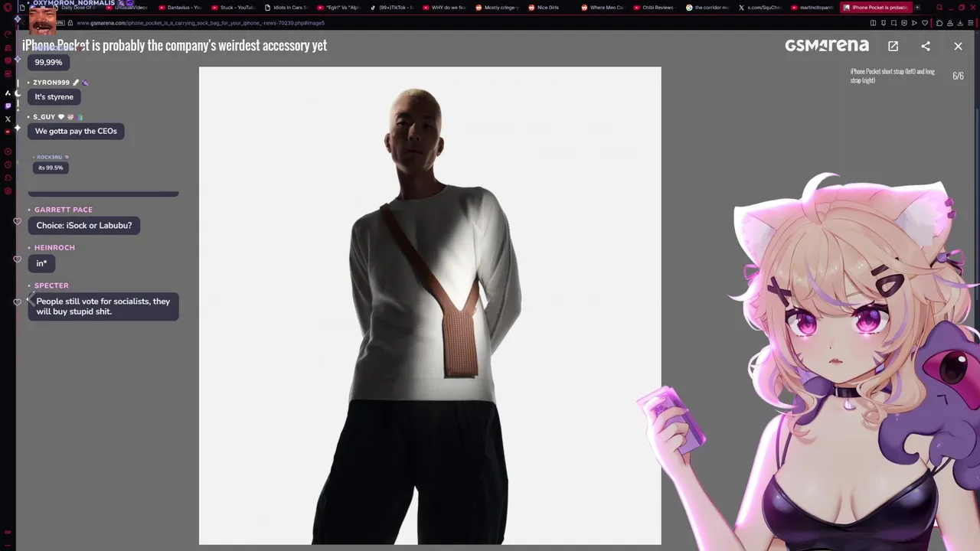Click 'We gotta pay the CEOs' message

[x=76, y=131]
